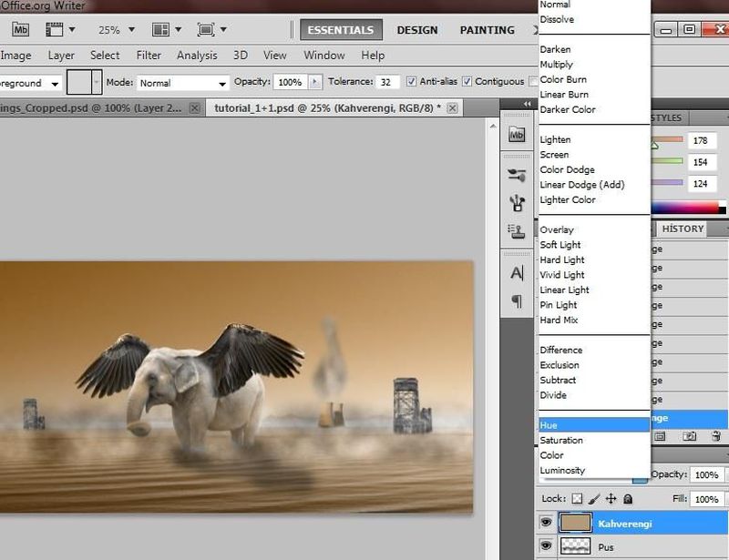
Task: Click lock image pixels brush icon
Action: pos(593,499)
